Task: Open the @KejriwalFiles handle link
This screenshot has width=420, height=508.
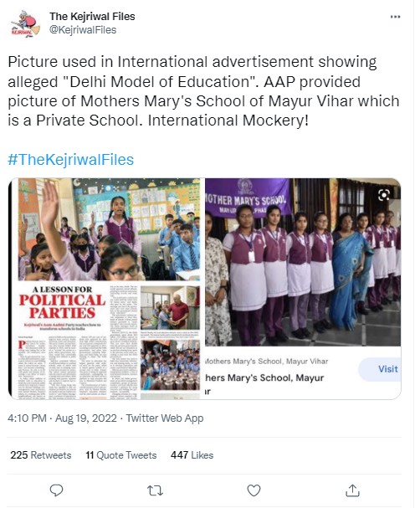Action: 83,30
